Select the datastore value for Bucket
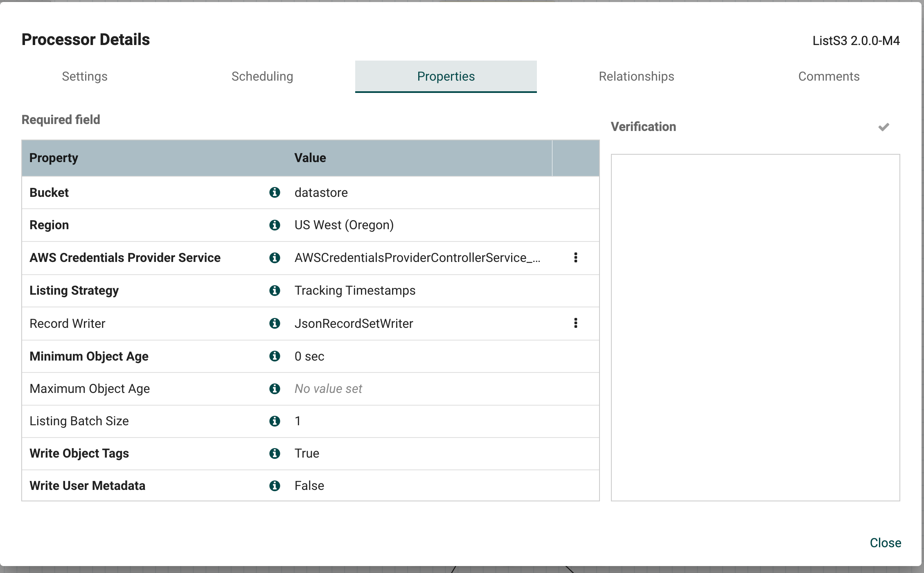Screen dimensions: 924x573 click(321, 192)
